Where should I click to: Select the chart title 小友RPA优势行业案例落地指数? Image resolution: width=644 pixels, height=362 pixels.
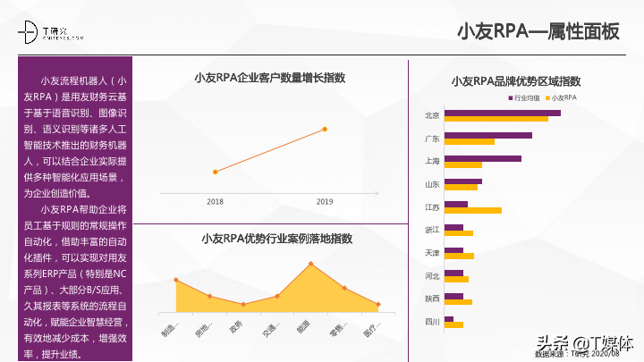(x=276, y=239)
